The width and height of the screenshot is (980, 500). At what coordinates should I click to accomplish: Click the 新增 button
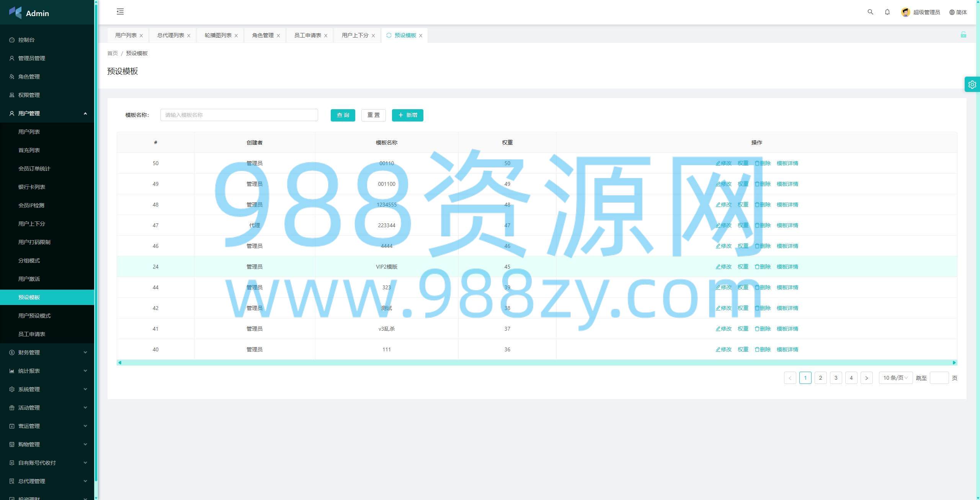point(407,115)
